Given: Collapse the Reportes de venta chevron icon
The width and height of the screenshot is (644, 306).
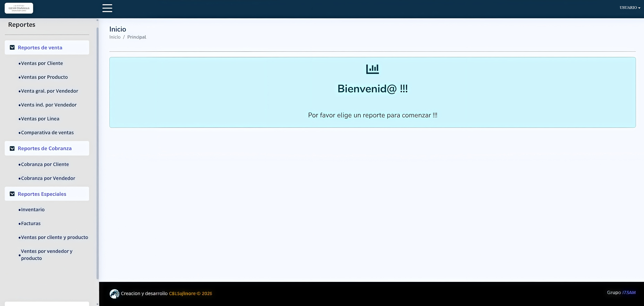Looking at the screenshot, I should (x=12, y=48).
